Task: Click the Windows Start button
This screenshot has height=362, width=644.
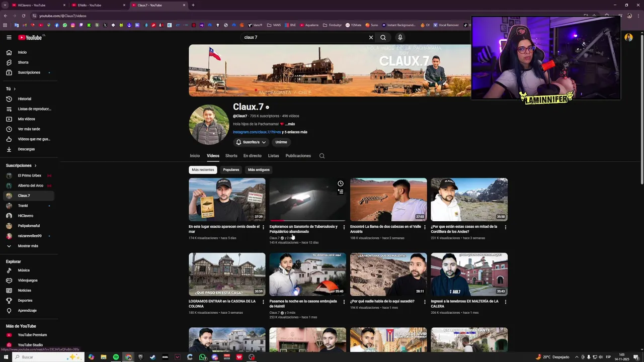Action: click(6, 357)
